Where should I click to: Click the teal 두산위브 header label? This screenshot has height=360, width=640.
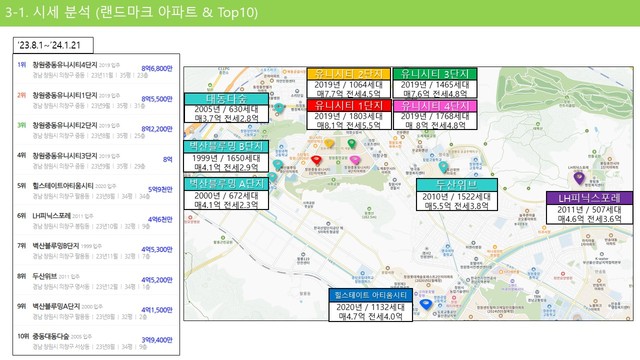coord(457,184)
